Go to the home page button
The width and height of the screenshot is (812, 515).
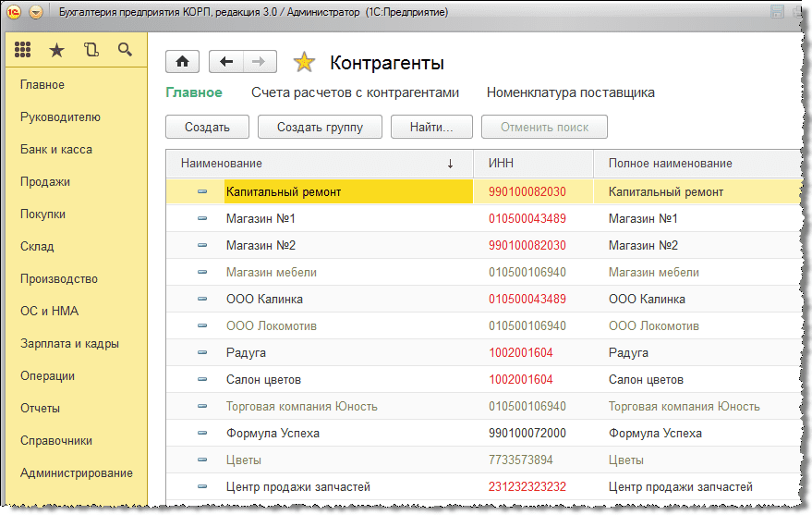[x=183, y=62]
